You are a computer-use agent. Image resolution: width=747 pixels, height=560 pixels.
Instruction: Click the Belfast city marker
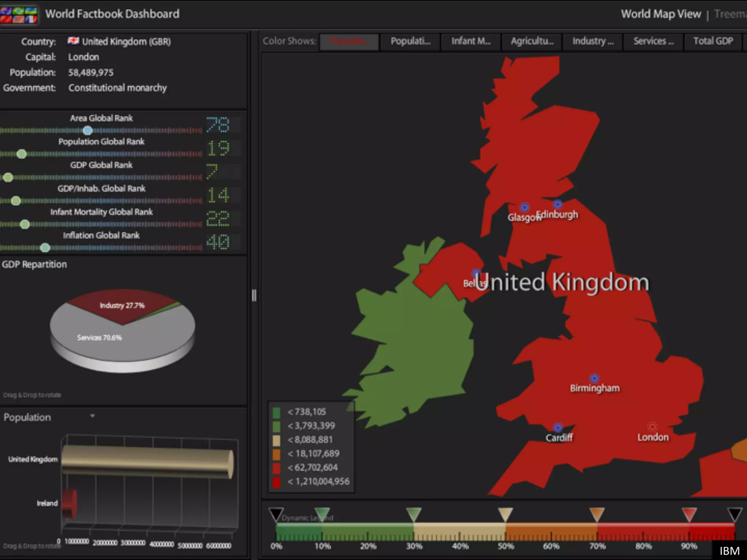point(476,273)
